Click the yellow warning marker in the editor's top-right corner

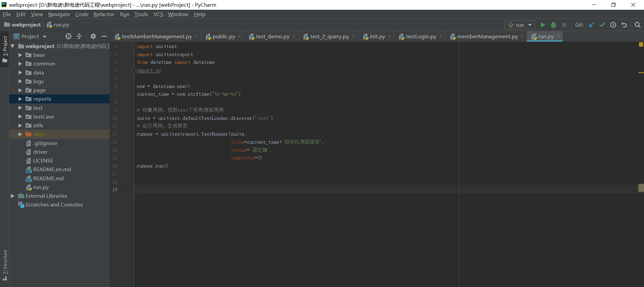click(x=641, y=45)
